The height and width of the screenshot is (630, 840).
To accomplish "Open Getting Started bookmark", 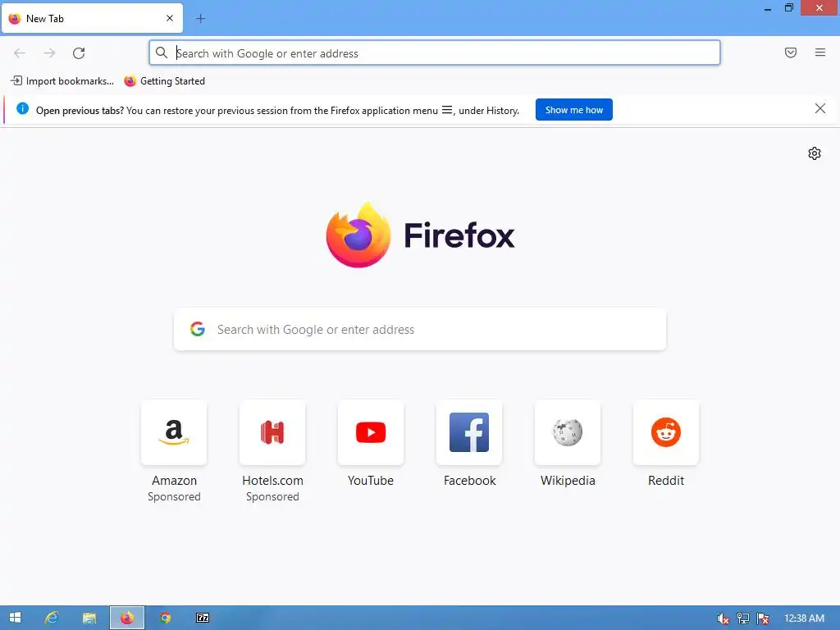I will tap(164, 81).
